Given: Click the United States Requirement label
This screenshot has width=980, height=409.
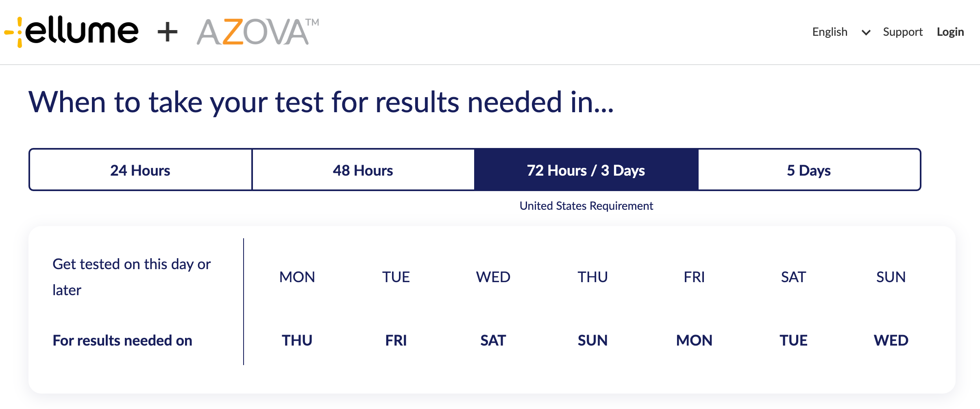Looking at the screenshot, I should coord(586,206).
